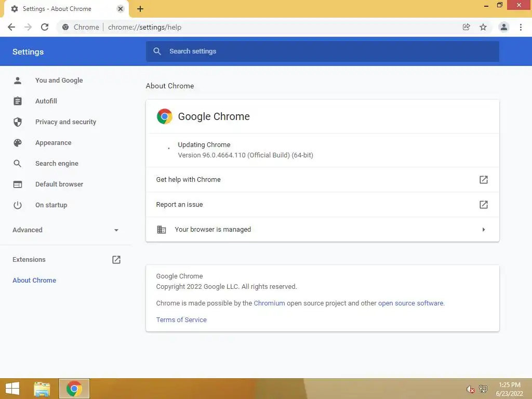532x399 pixels.
Task: Open File Explorer from taskbar
Action: click(x=42, y=389)
